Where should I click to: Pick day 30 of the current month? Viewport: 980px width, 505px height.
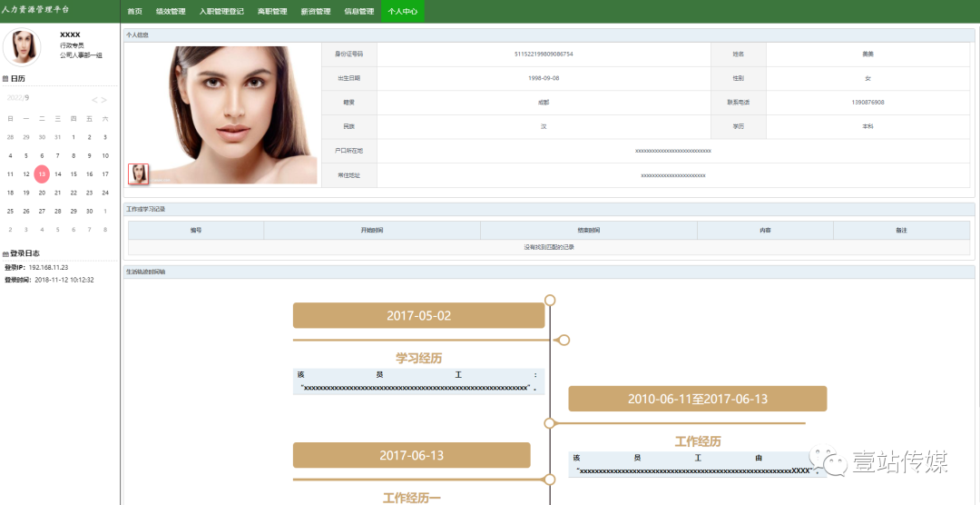point(89,211)
